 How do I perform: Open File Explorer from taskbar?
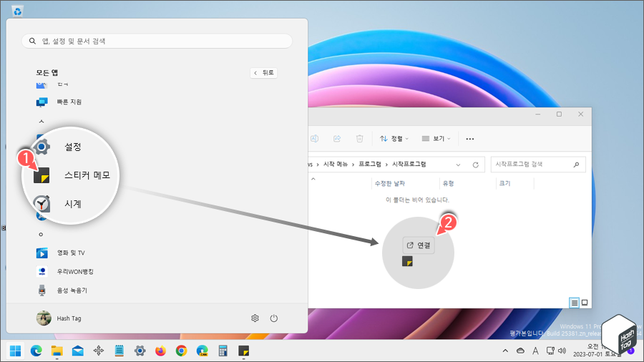pos(57,351)
